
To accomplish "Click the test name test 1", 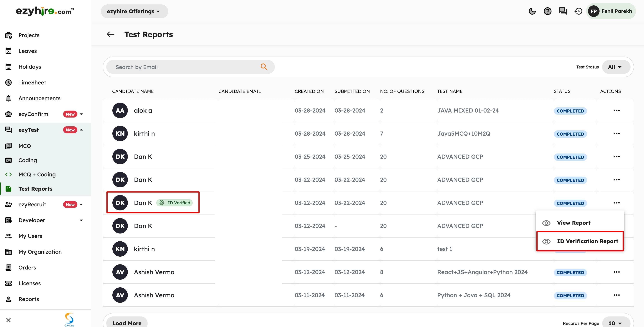I will pyautogui.click(x=444, y=249).
